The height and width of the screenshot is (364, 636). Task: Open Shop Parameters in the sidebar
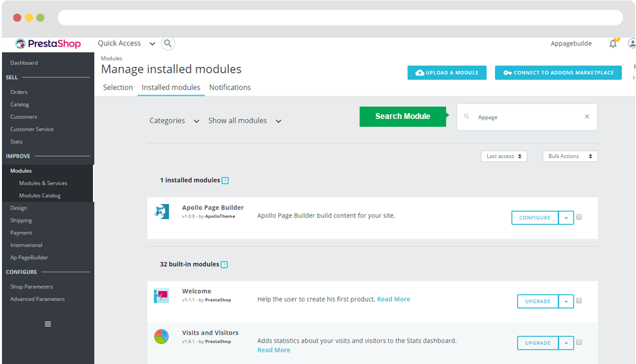click(x=32, y=287)
